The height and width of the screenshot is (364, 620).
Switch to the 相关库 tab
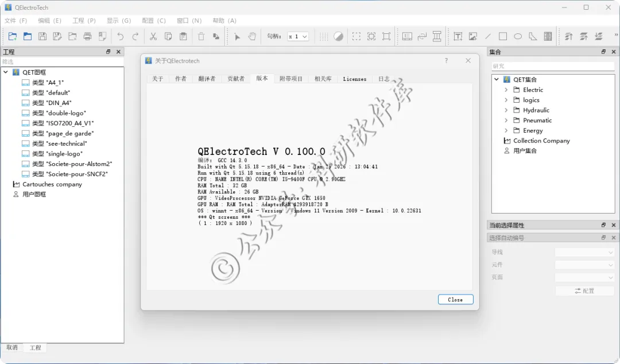point(323,79)
